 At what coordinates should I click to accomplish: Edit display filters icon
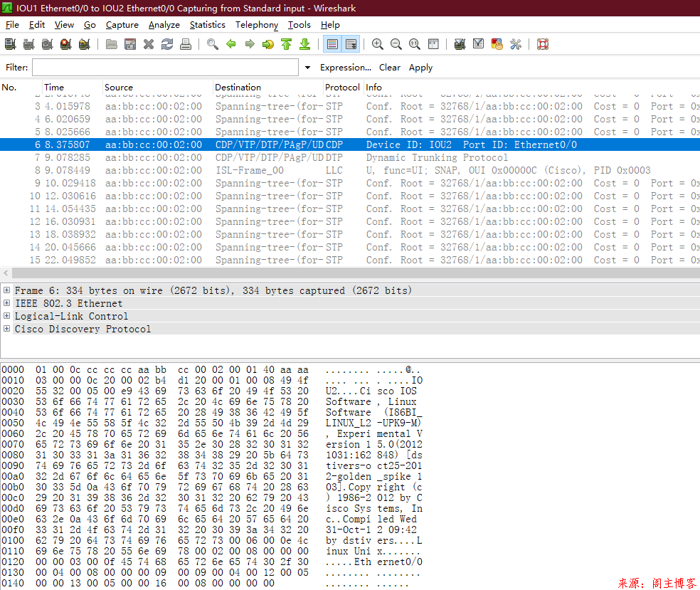pos(479,44)
